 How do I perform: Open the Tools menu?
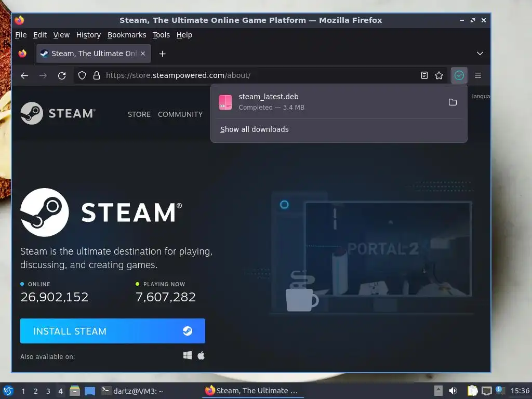161,35
